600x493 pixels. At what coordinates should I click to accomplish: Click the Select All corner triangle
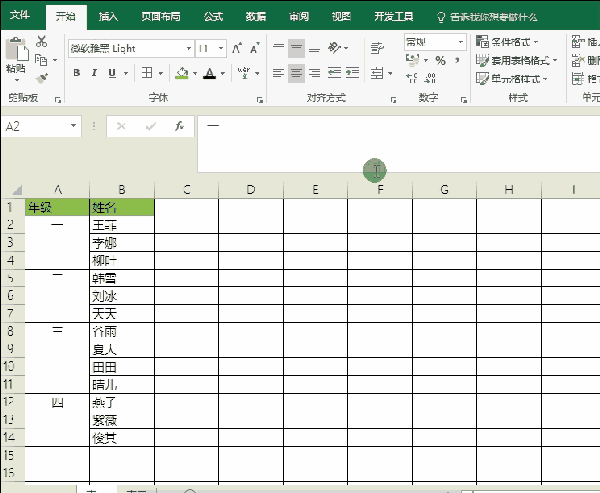17,189
